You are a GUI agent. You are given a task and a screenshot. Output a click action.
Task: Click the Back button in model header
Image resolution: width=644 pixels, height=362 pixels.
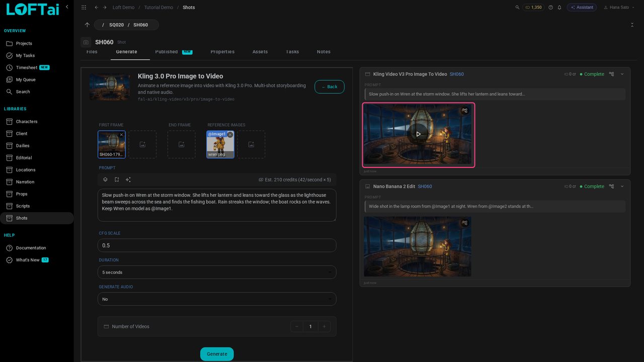click(330, 87)
